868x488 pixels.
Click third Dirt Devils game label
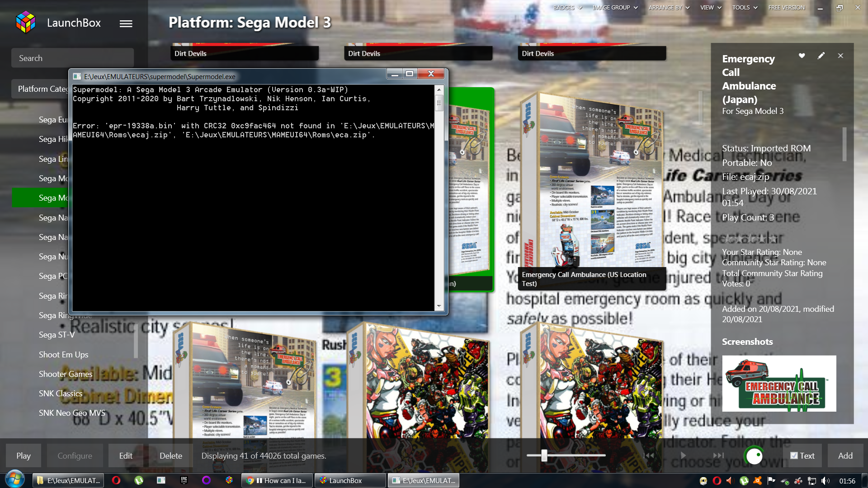[592, 53]
